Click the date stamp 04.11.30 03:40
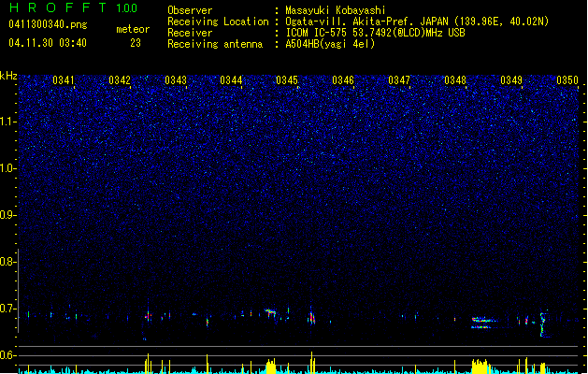The image size is (588, 374). 48,43
